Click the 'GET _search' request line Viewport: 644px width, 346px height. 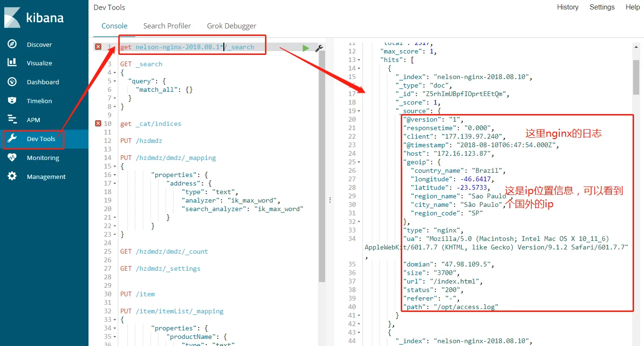(x=141, y=64)
